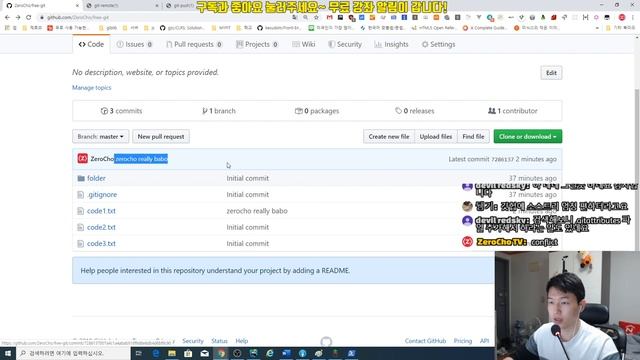
Task: Click file icon beside code3.txt
Action: 80,244
